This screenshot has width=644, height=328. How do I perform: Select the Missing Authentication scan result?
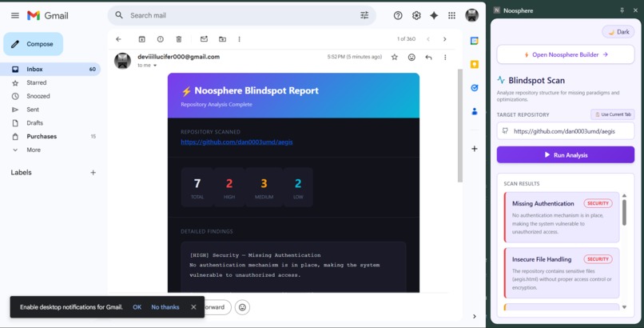pos(562,217)
